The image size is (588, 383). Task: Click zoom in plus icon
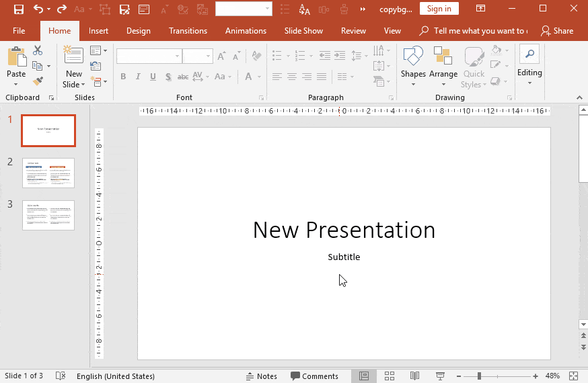pyautogui.click(x=535, y=376)
